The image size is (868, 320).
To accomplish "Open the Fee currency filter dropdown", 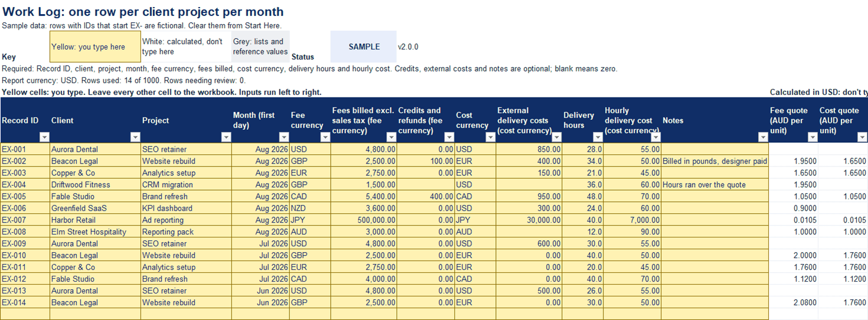I will 325,137.
